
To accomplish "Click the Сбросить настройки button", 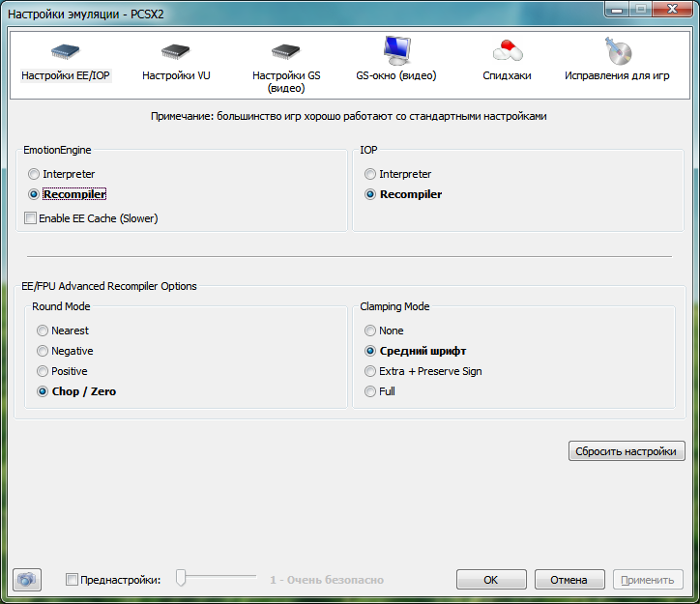I will pos(627,451).
